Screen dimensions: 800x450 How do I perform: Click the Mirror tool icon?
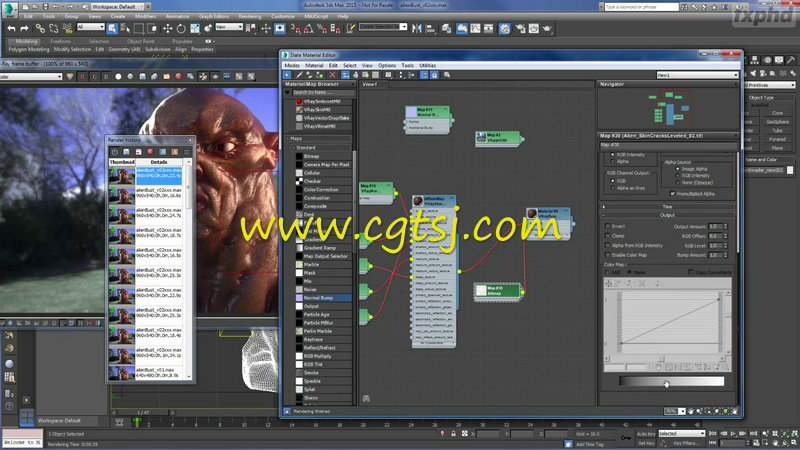click(x=417, y=29)
